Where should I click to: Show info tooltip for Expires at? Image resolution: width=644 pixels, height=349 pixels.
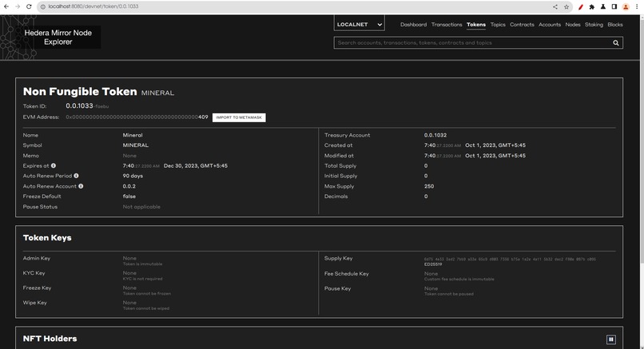point(54,165)
